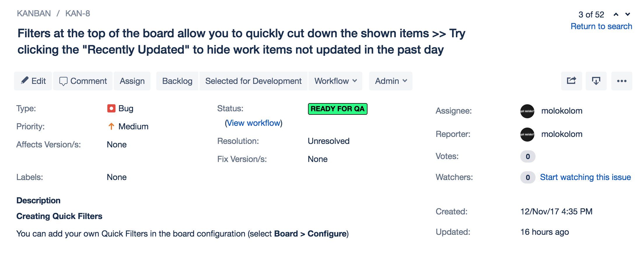
Task: Transition issue to Selected for Development
Action: (x=253, y=81)
